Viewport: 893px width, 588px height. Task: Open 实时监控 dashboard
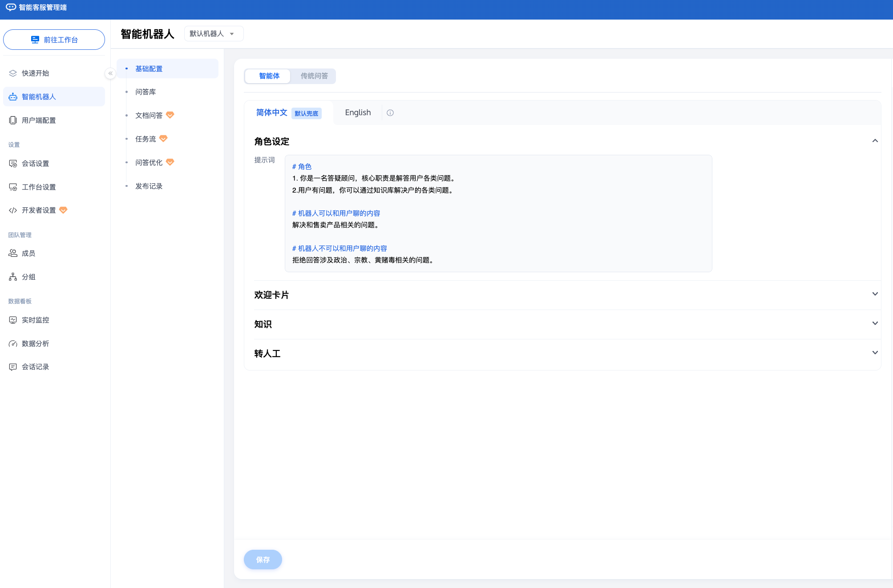click(35, 320)
